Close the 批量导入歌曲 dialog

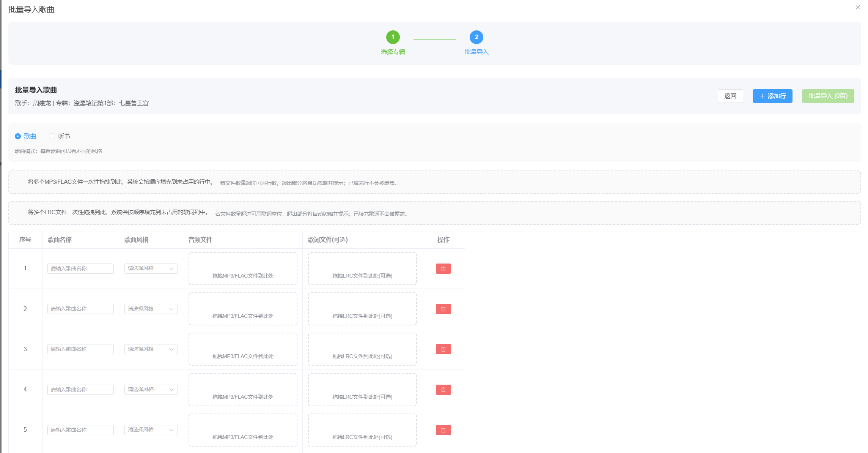(857, 7)
